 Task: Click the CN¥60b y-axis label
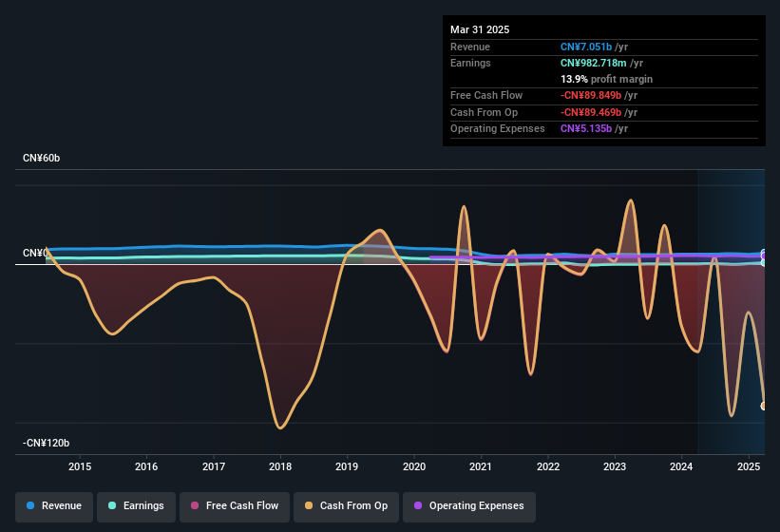(x=41, y=158)
